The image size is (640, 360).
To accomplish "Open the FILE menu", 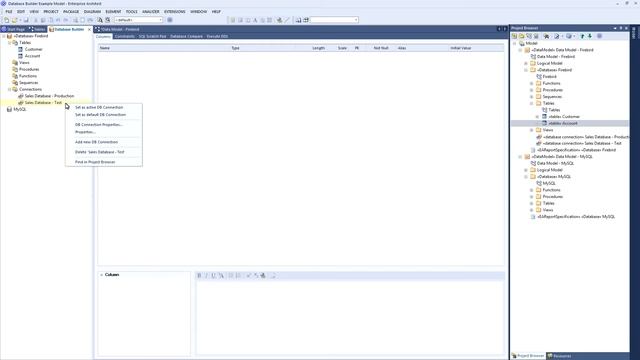I will [9, 11].
